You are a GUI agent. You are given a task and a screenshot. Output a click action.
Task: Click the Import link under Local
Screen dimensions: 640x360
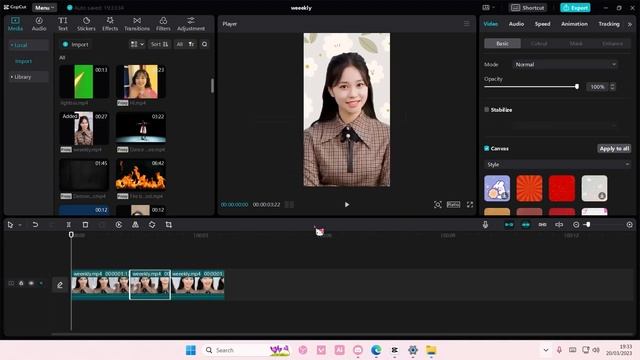click(23, 61)
